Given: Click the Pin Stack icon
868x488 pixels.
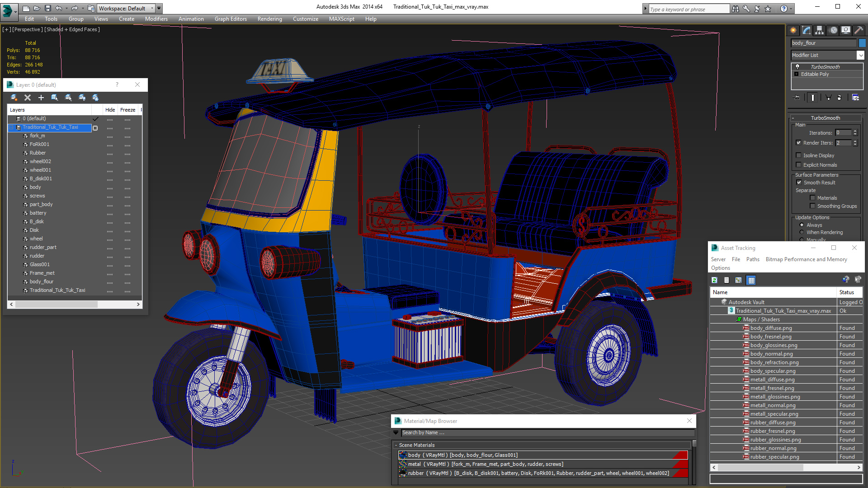Looking at the screenshot, I should point(797,97).
